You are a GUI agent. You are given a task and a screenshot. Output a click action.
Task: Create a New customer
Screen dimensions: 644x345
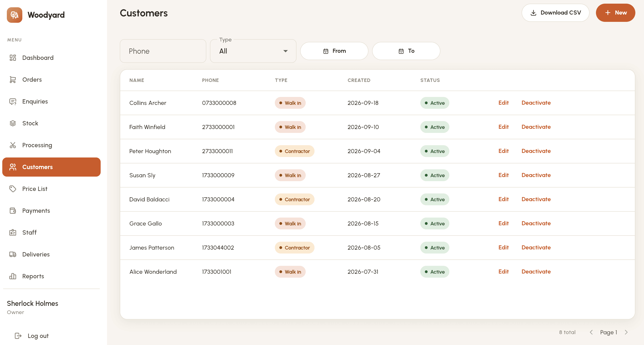pyautogui.click(x=615, y=13)
